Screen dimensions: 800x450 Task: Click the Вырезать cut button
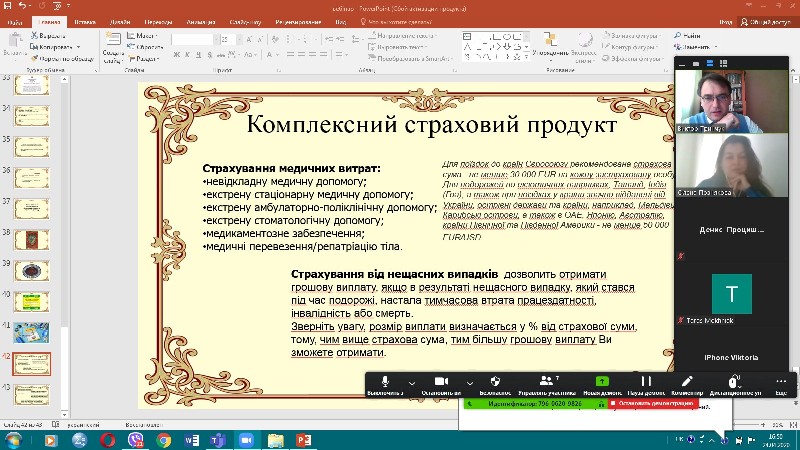[52, 35]
